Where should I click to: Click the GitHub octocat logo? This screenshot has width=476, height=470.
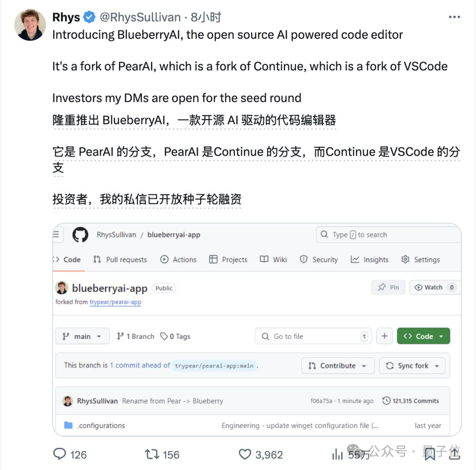80,235
